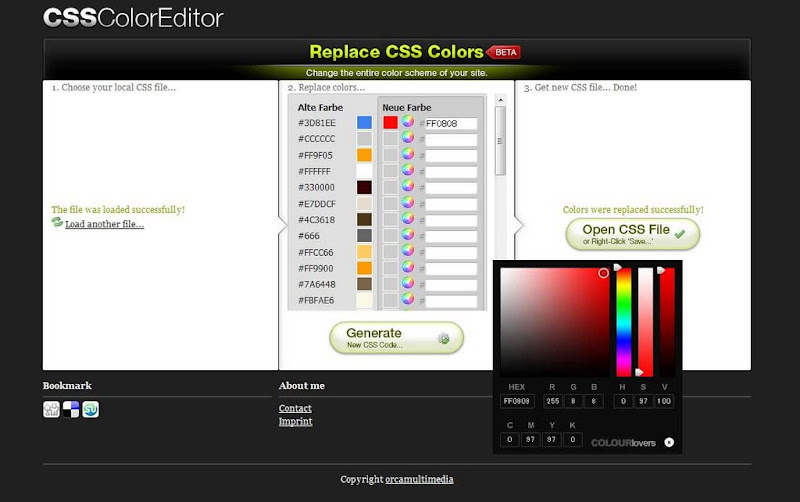Visit the orcamultimedia copyright link
The image size is (800, 502).
[x=419, y=479]
